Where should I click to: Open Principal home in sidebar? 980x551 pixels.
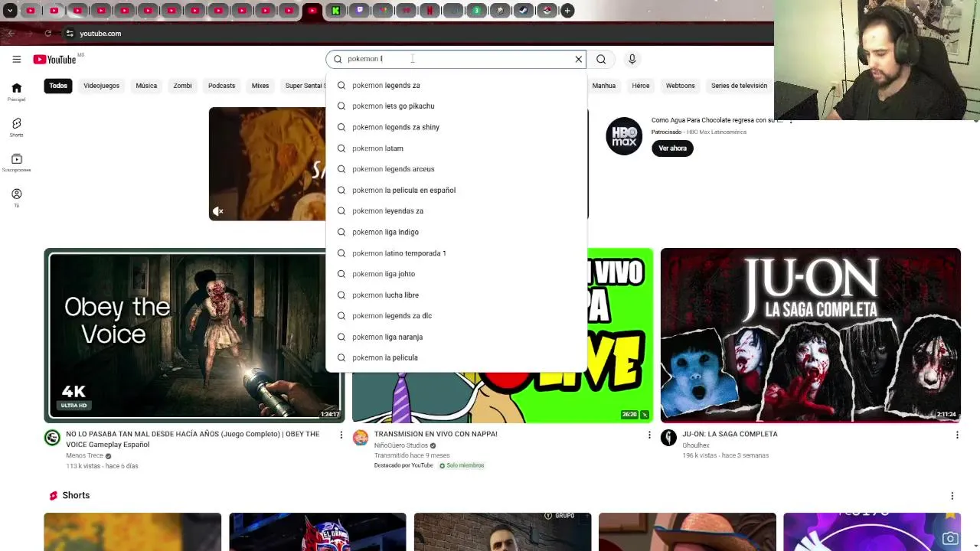coord(16,92)
